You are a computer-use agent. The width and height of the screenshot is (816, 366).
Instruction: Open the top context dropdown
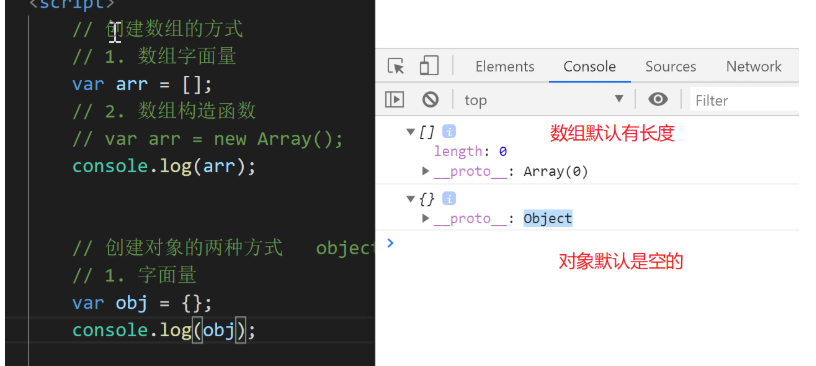pyautogui.click(x=544, y=99)
